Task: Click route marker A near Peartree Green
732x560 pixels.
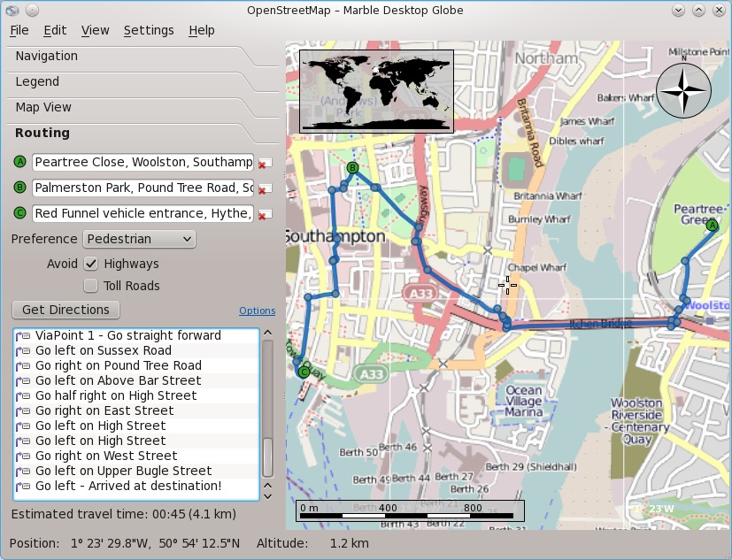Action: click(712, 226)
